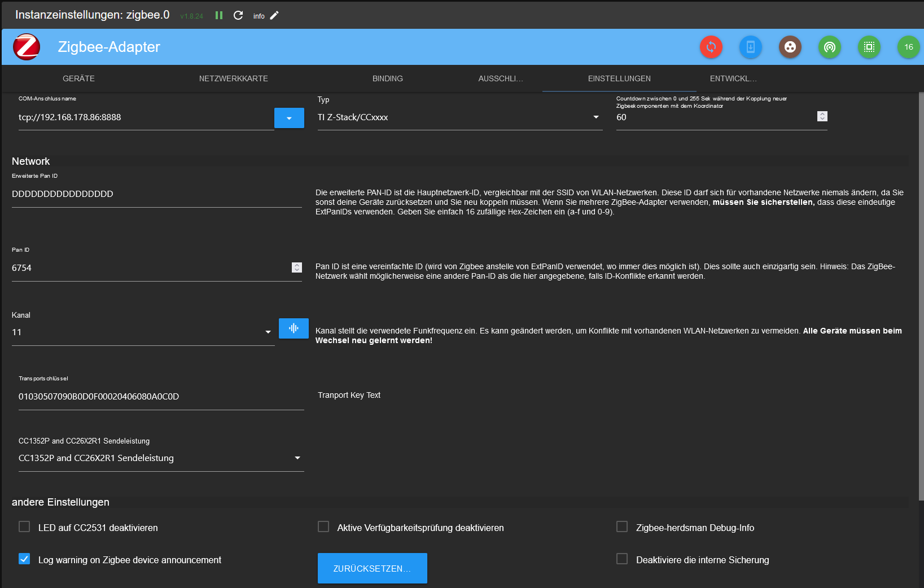
Task: Click the Tranport Key Text label
Action: 349,395
